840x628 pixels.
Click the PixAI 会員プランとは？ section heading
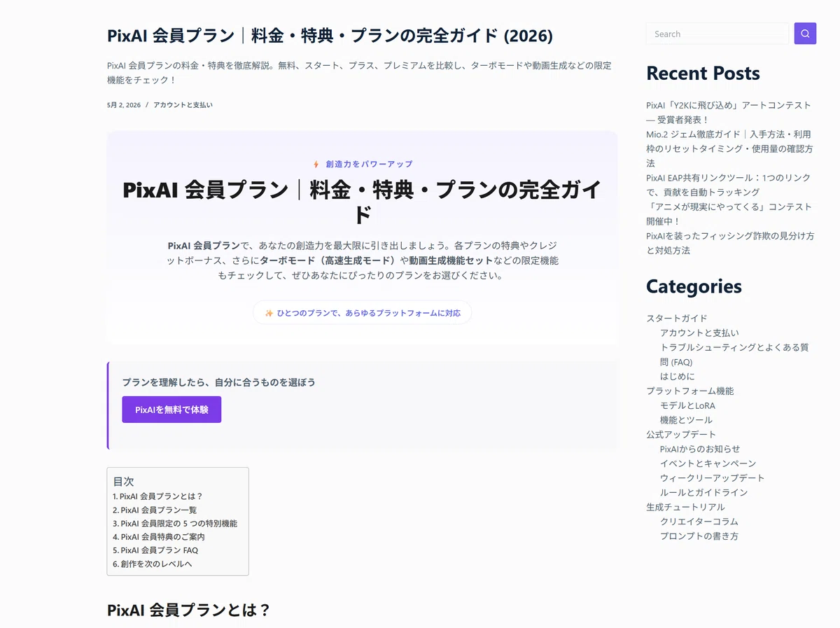pos(188,610)
